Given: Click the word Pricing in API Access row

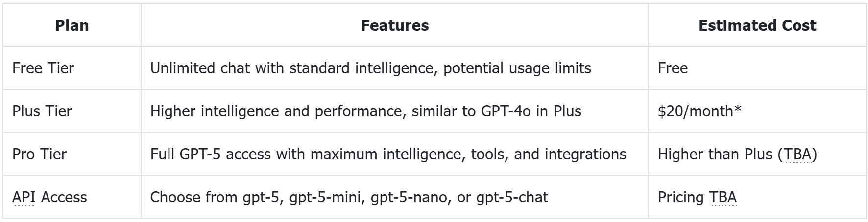Looking at the screenshot, I should [x=680, y=197].
